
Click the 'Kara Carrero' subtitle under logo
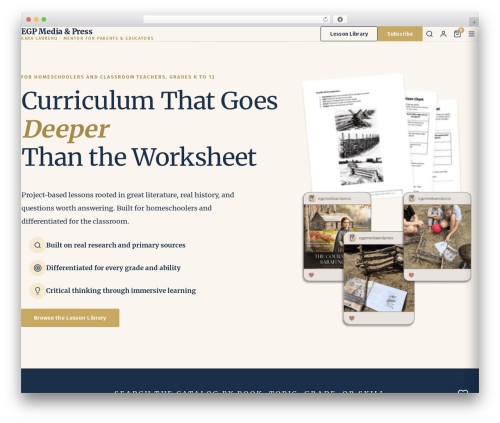(x=87, y=38)
